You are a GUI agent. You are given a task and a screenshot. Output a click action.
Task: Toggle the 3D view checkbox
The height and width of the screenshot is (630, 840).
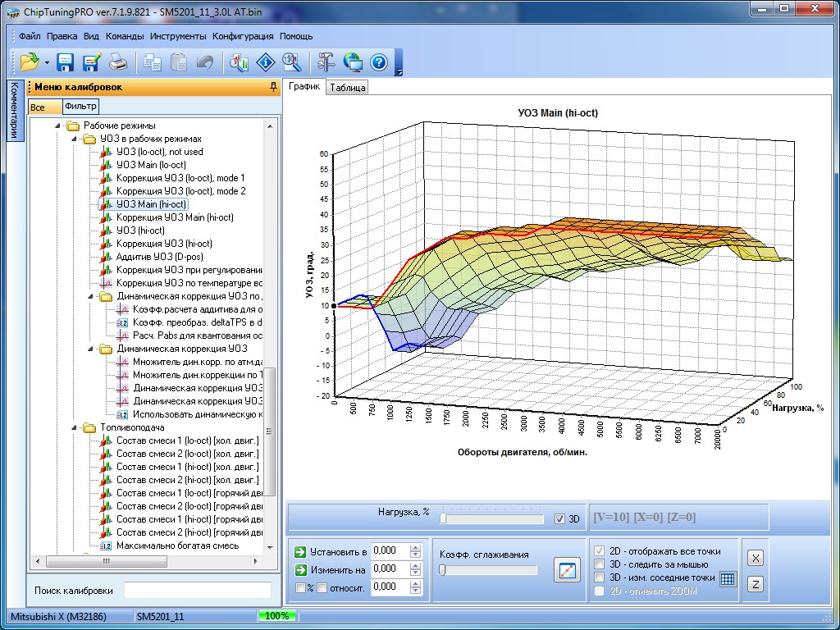[x=560, y=518]
